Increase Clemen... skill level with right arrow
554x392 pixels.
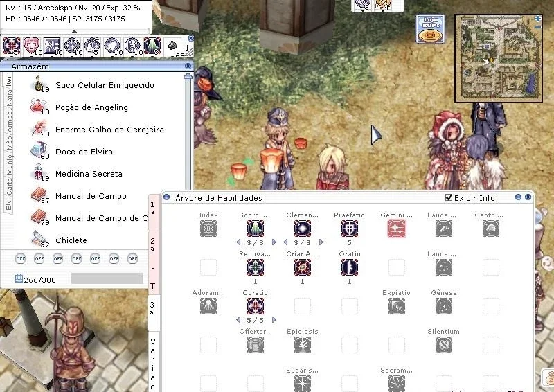(321, 242)
